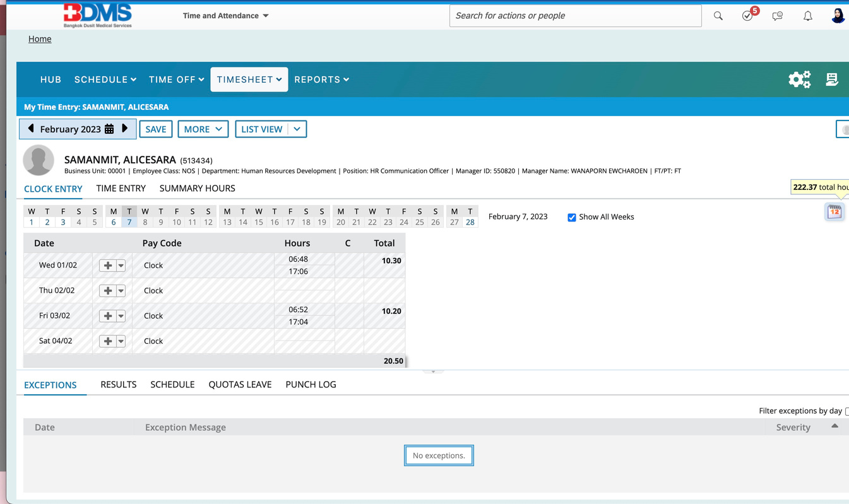Open the tasks checkmark icon with badge
This screenshot has width=849, height=504.
click(747, 16)
